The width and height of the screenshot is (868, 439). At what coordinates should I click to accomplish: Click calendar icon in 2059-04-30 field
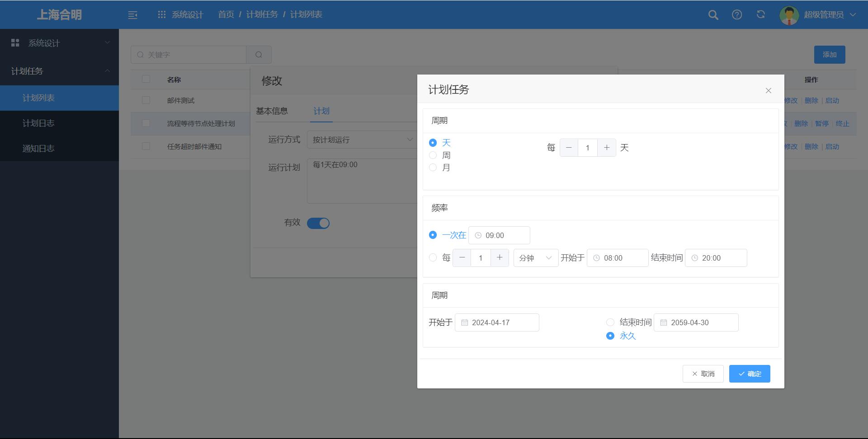pyautogui.click(x=663, y=322)
